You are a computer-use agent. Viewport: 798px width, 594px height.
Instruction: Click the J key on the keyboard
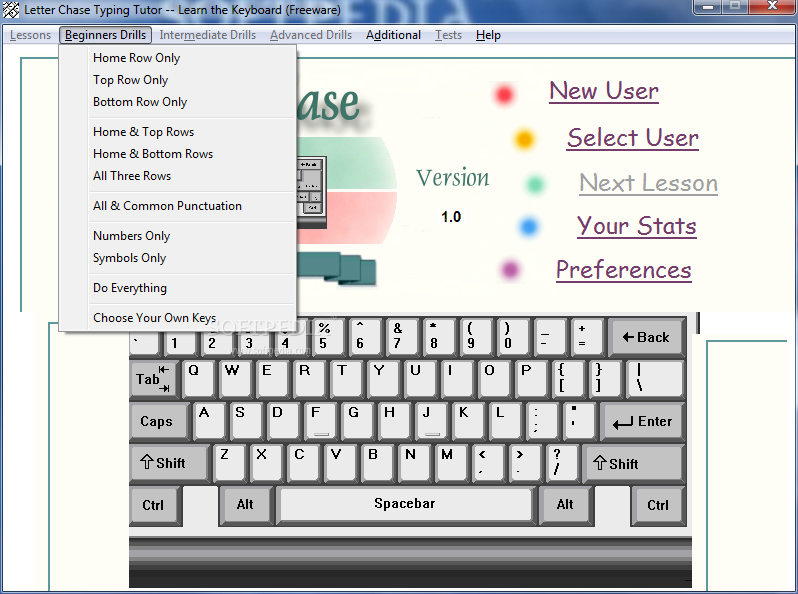point(431,421)
